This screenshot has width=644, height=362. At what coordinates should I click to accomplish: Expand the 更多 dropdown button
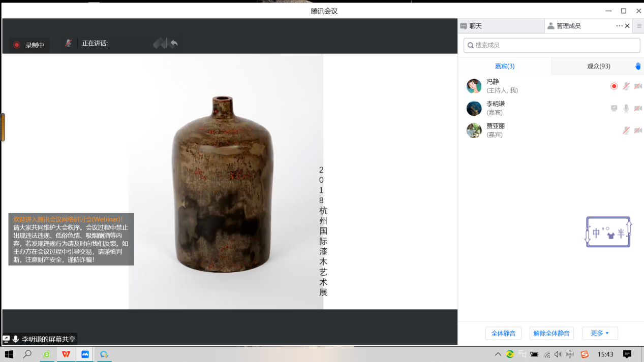[600, 333]
